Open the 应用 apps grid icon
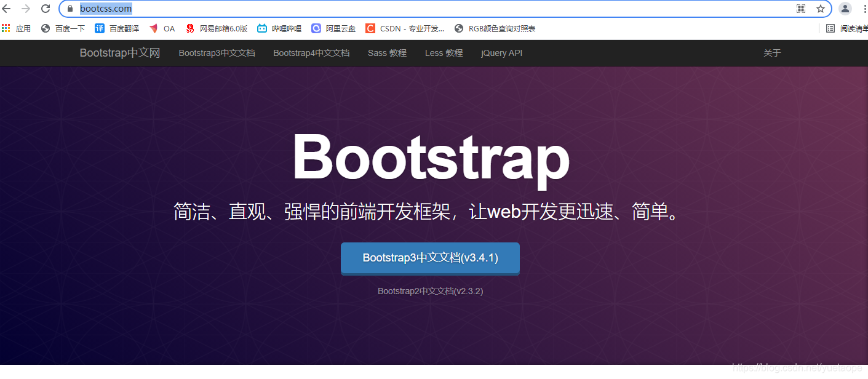 pyautogui.click(x=6, y=28)
